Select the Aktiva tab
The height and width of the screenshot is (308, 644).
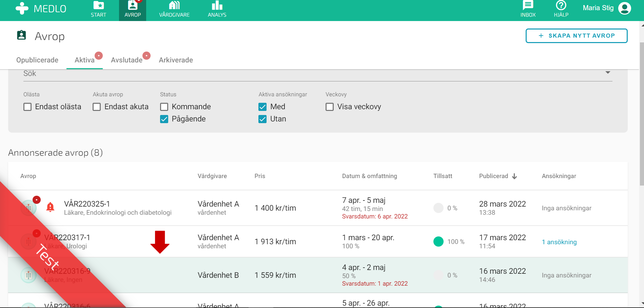(84, 60)
